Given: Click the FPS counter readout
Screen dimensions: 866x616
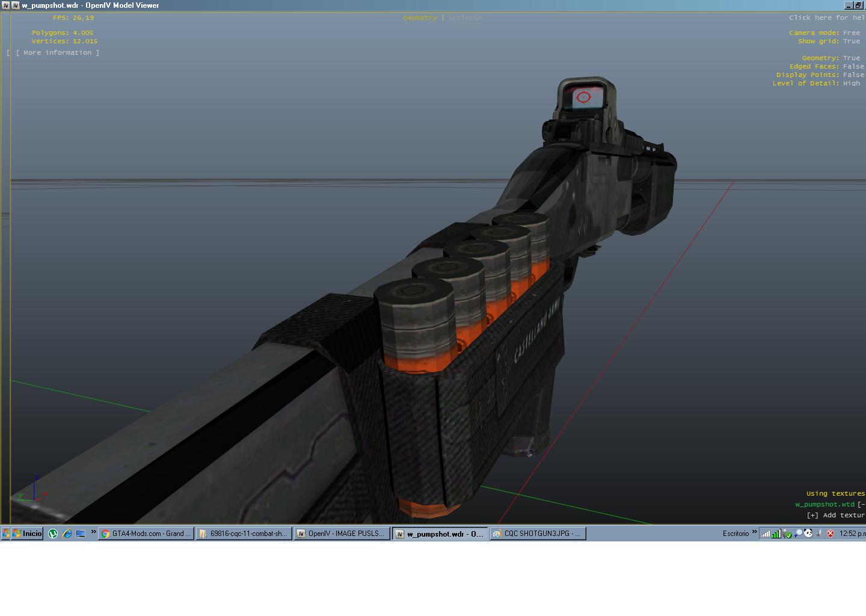Looking at the screenshot, I should pos(73,17).
